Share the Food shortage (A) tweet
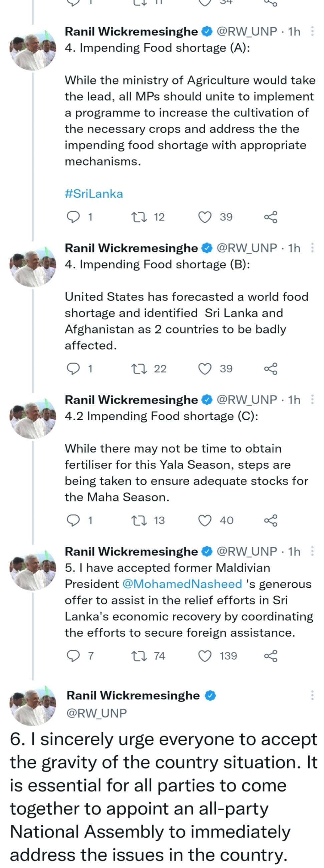The image size is (324, 868). (271, 217)
